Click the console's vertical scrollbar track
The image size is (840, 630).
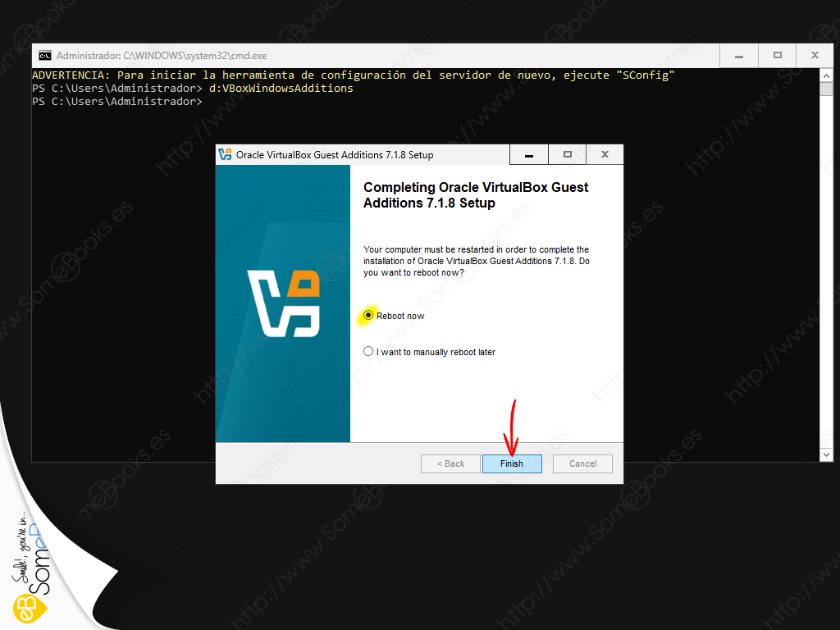tap(827, 262)
